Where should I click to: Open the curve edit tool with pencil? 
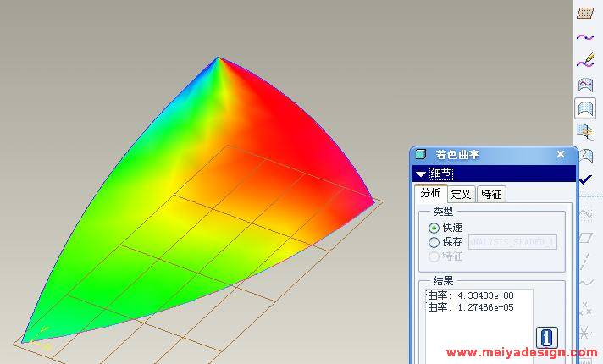tap(585, 61)
